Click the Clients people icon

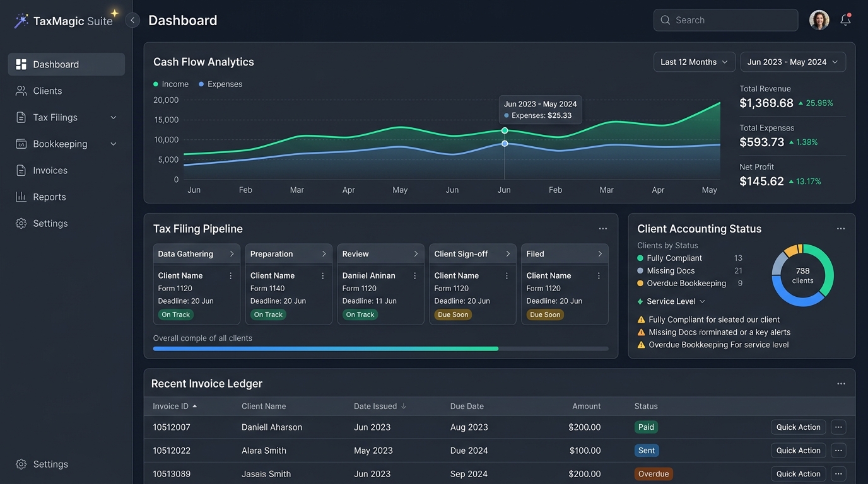21,91
